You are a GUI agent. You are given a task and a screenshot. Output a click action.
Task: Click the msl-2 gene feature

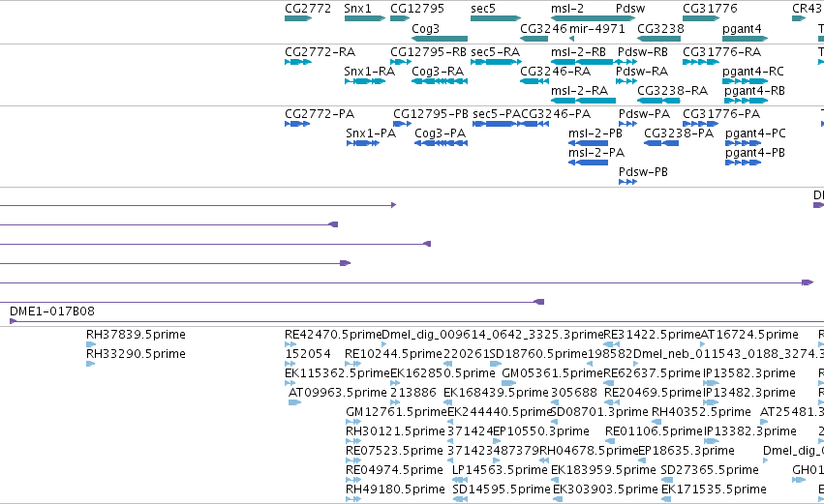593,18
